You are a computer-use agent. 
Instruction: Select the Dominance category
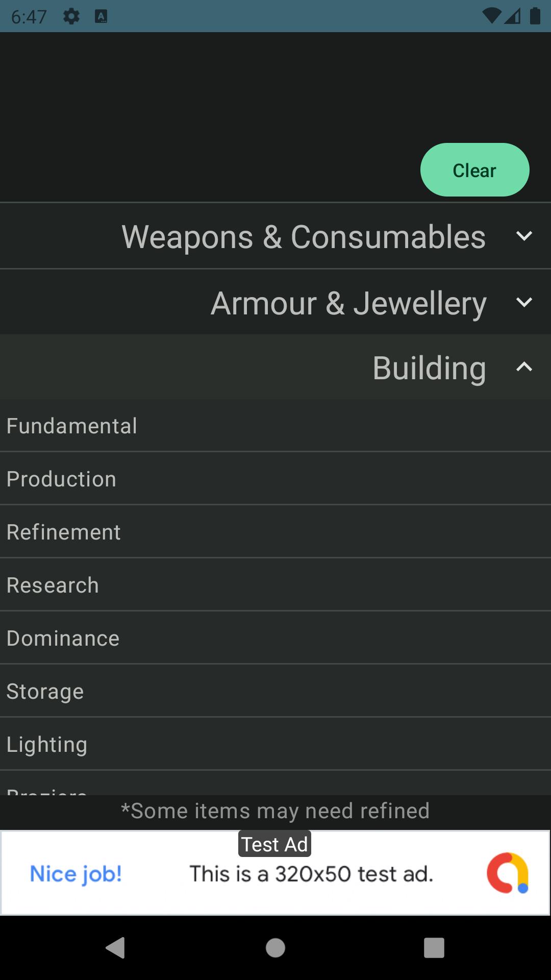tap(63, 639)
